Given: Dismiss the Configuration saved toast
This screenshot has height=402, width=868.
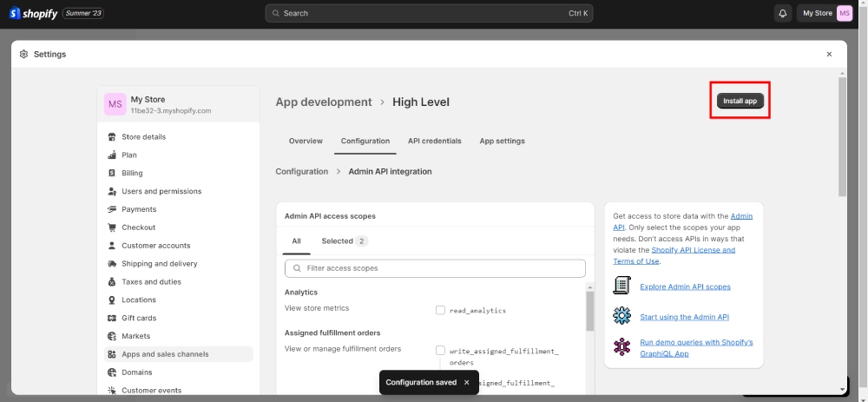Looking at the screenshot, I should click(467, 382).
